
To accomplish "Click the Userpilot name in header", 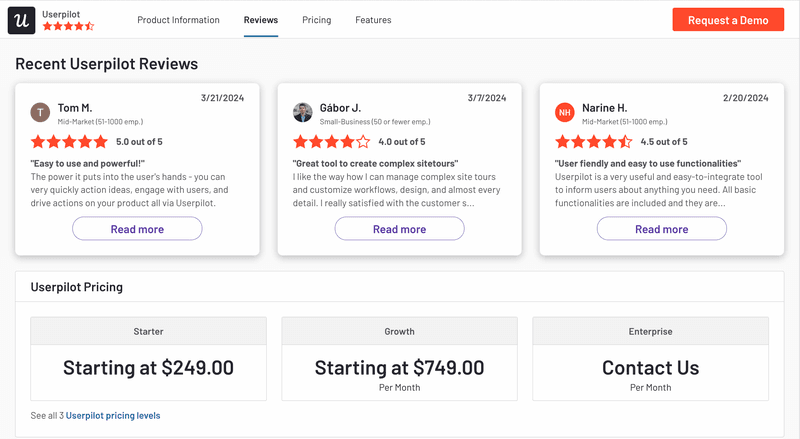I will (61, 14).
